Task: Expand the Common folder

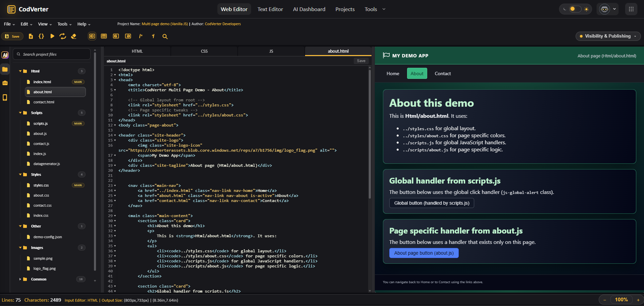Action: pos(20,279)
